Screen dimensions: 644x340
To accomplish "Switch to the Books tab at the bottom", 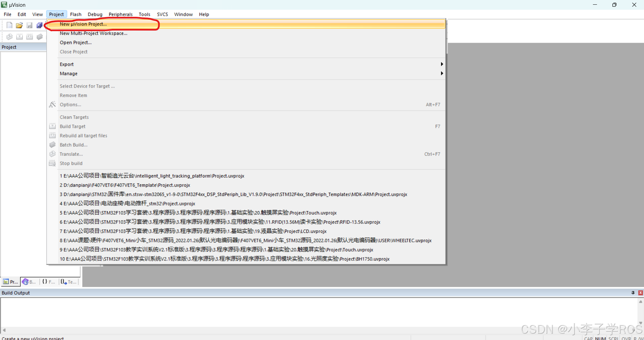I will [x=29, y=282].
